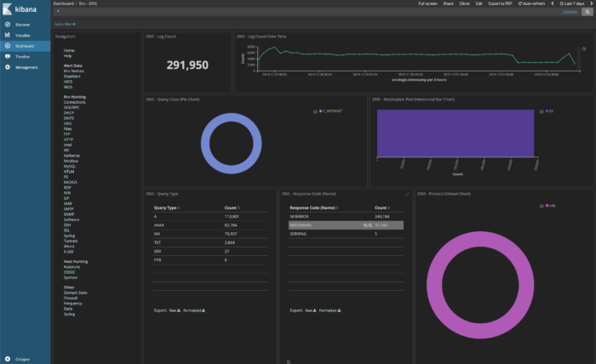Click the Dashboard breadcrumb link
This screenshot has width=596, height=364.
tap(64, 3)
